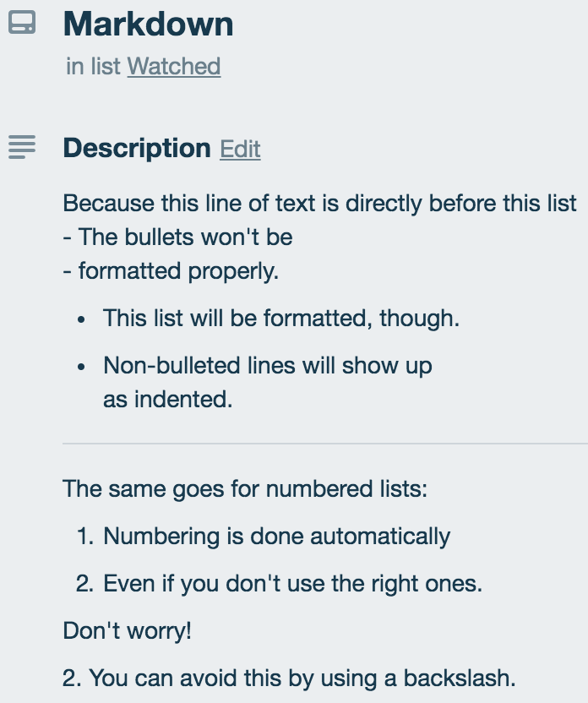Image resolution: width=588 pixels, height=703 pixels.
Task: Click the card front icon beside Markdown
Action: [24, 24]
